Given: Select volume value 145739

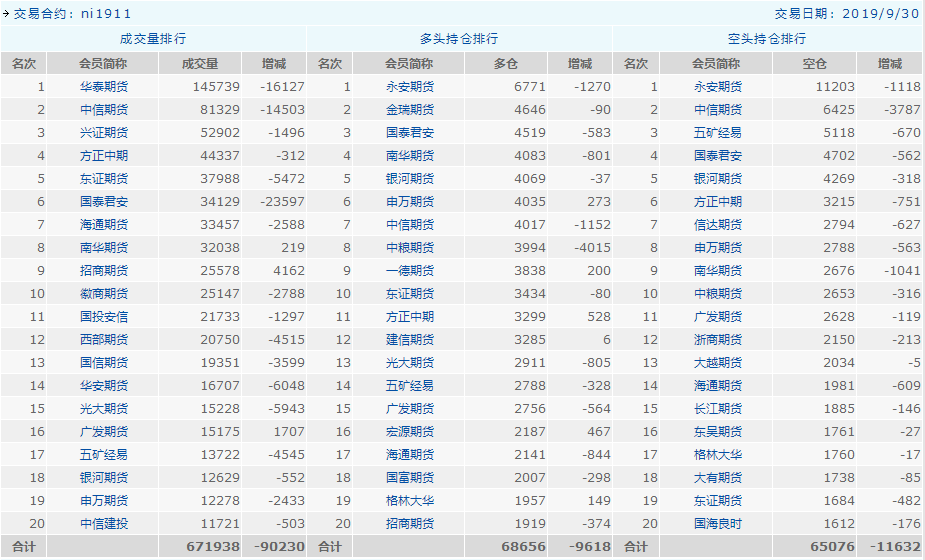Looking at the screenshot, I should (216, 87).
